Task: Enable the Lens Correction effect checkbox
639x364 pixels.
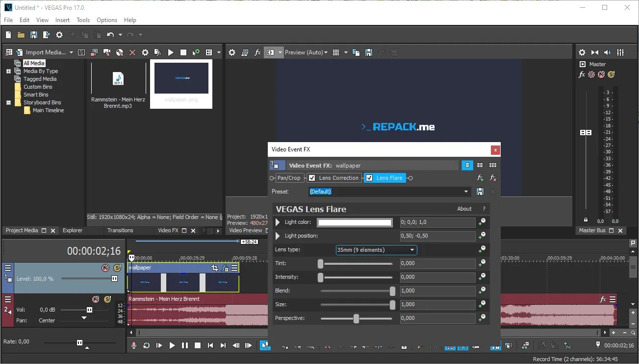Action: tap(312, 178)
